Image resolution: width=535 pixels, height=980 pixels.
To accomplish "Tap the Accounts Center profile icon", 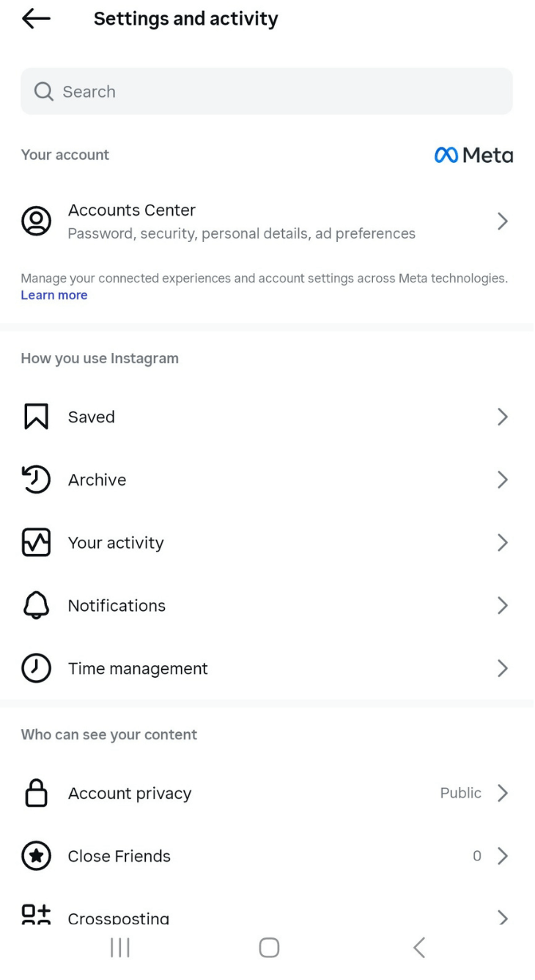I will tap(36, 221).
